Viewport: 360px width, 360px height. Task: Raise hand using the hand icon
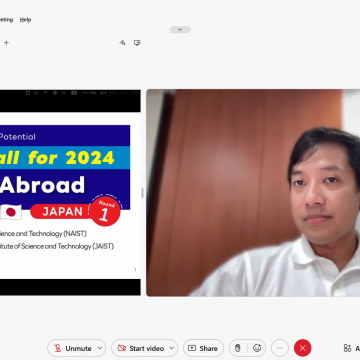click(x=238, y=348)
